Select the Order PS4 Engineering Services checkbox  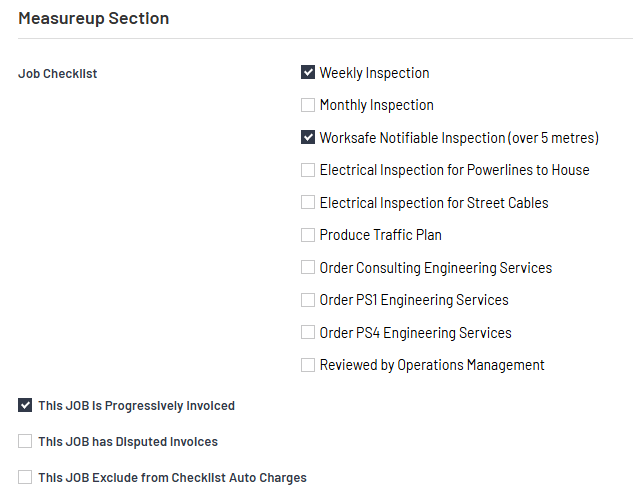(308, 333)
